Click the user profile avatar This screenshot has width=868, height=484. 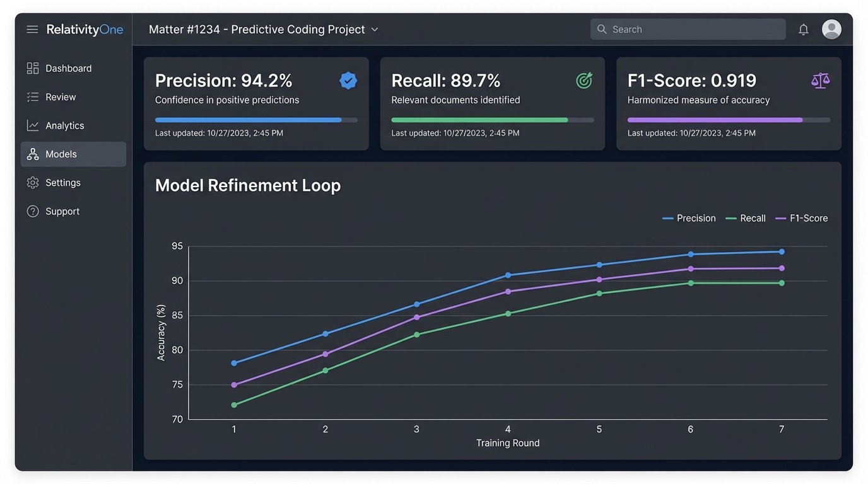[831, 29]
